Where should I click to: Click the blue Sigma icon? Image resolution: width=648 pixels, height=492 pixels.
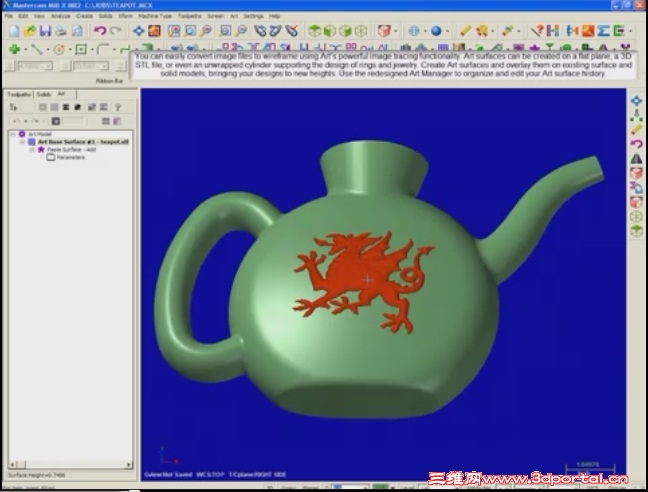tap(603, 31)
